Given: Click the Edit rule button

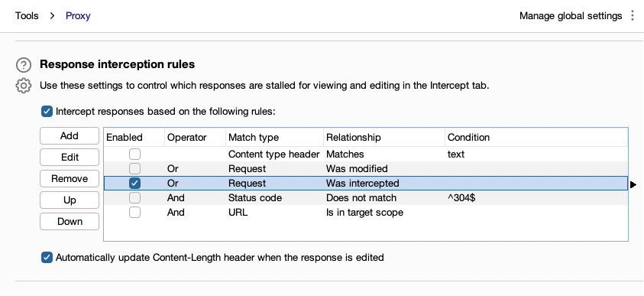Looking at the screenshot, I should coord(70,158).
